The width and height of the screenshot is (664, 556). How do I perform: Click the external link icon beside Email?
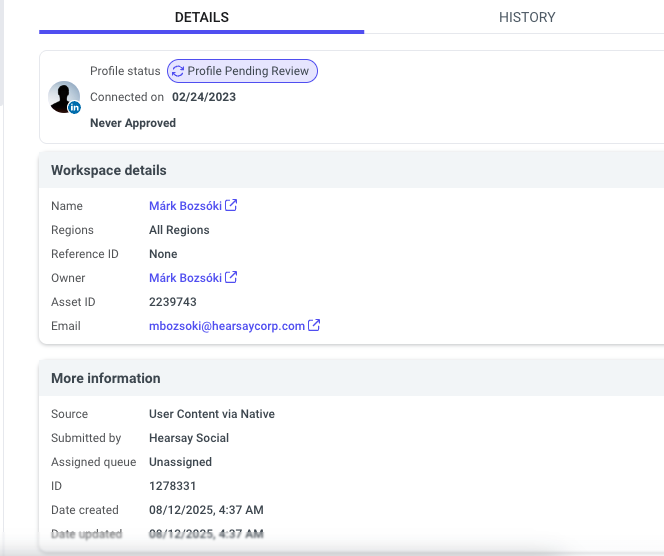(x=314, y=325)
